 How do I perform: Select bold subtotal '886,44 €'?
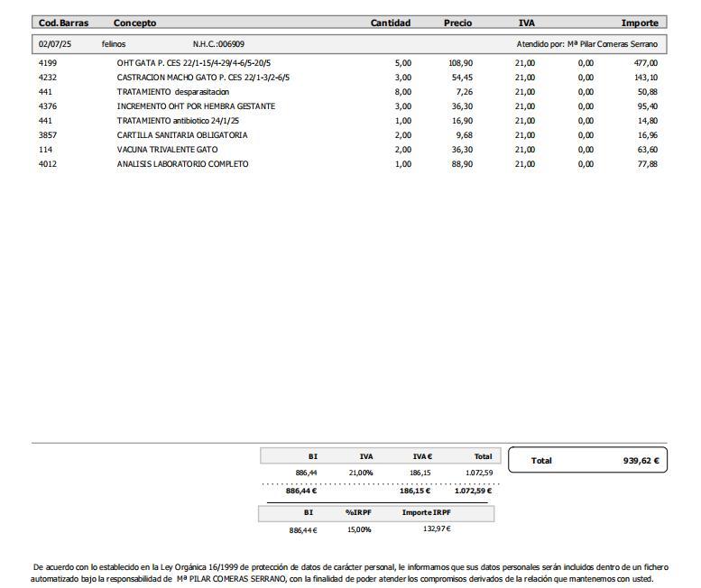click(301, 491)
